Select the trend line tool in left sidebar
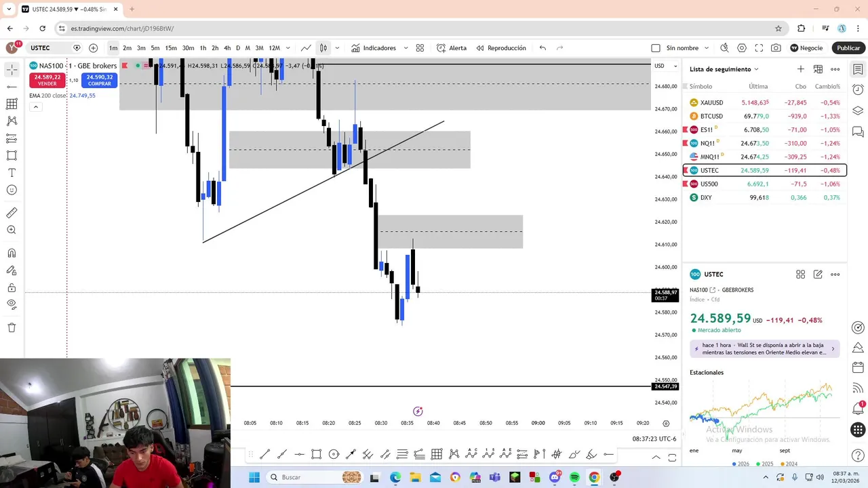The height and width of the screenshot is (488, 868). [x=12, y=87]
